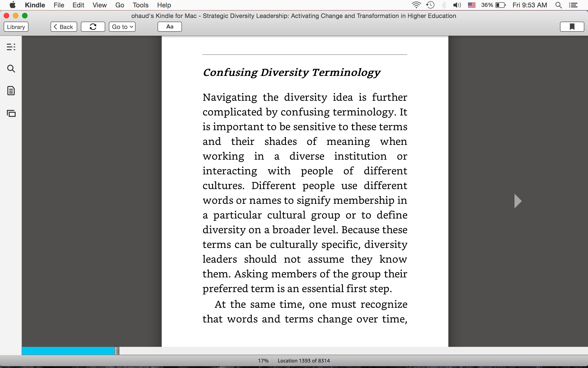This screenshot has height=368, width=588.
Task: Click the Bluetooth menu bar icon
Action: pos(444,5)
